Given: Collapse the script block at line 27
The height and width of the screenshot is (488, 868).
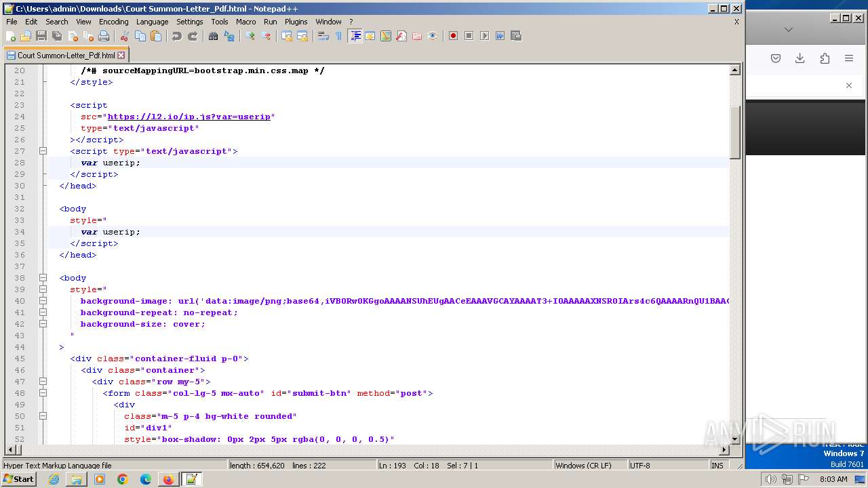Looking at the screenshot, I should pyautogui.click(x=43, y=151).
